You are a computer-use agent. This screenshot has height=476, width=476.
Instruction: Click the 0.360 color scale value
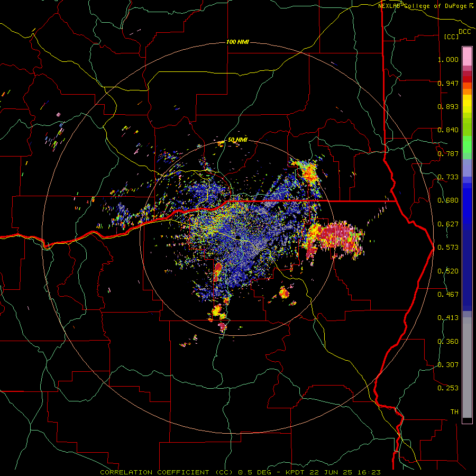tap(448, 342)
